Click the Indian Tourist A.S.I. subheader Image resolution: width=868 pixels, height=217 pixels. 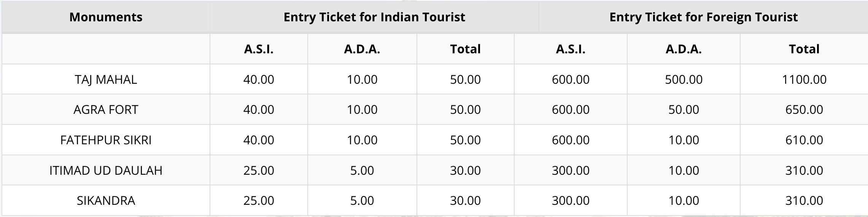click(x=259, y=49)
